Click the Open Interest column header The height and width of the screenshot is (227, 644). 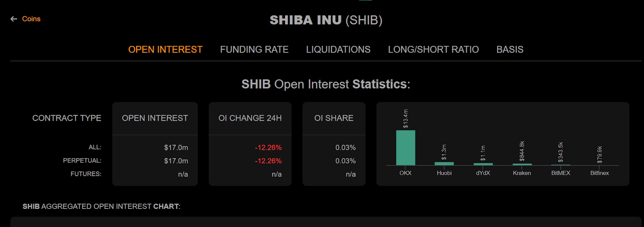(x=155, y=118)
